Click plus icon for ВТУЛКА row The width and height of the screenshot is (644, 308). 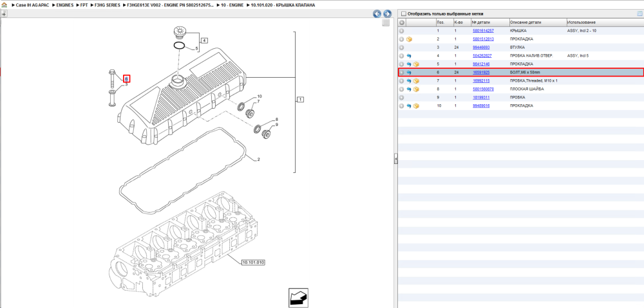[x=402, y=48]
